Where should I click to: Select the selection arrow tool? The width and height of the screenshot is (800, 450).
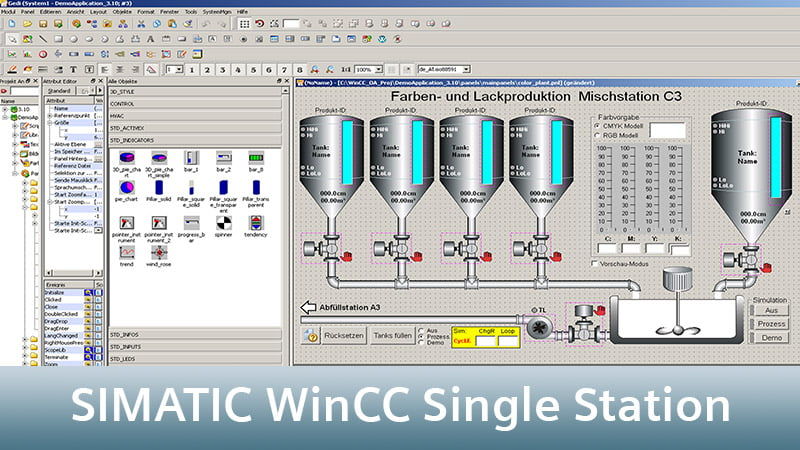12,39
